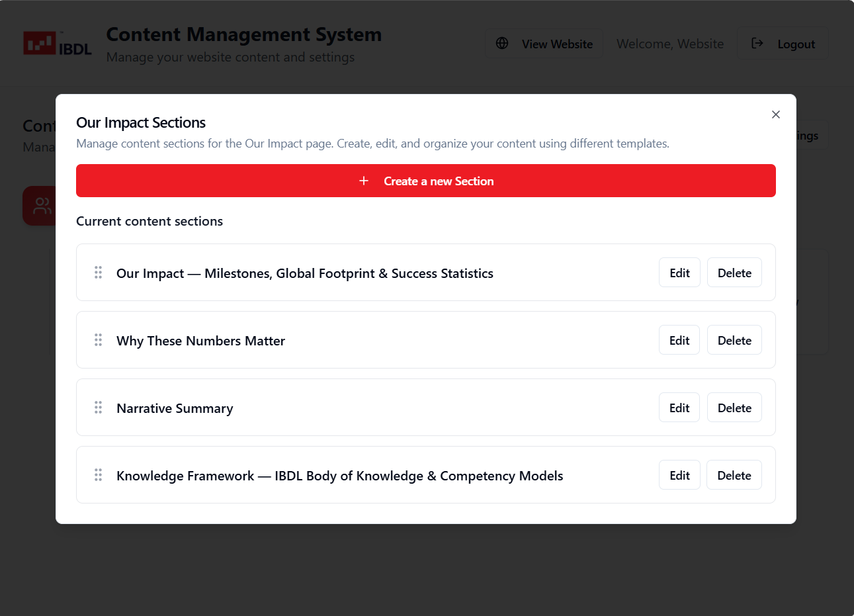The width and height of the screenshot is (854, 616).
Task: Click the globe icon next to View Website
Action: [502, 44]
